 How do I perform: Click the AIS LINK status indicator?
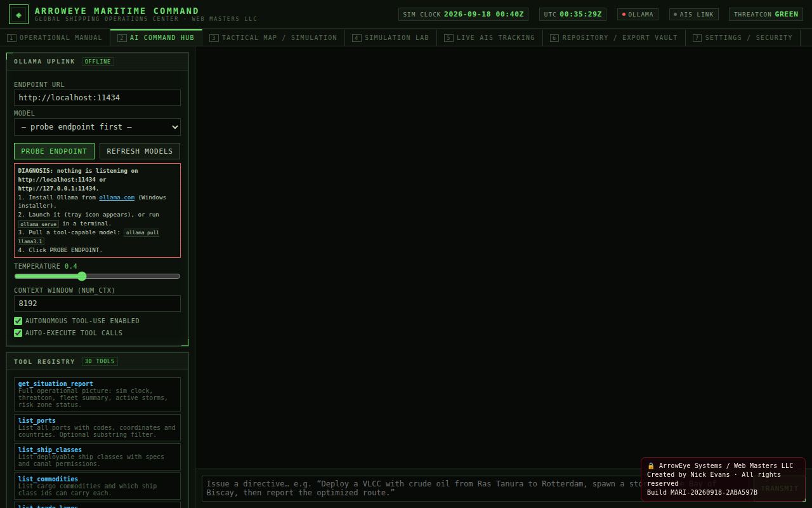pos(693,14)
